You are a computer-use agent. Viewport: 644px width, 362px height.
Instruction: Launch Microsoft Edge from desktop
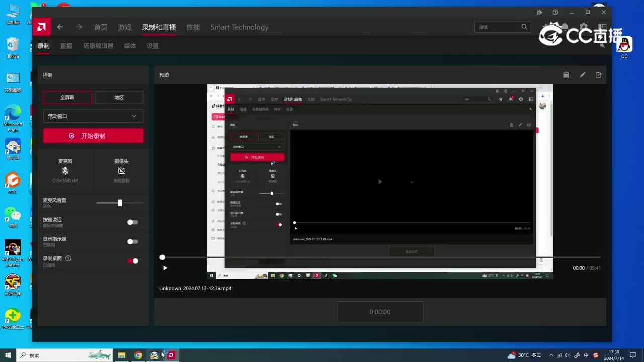click(13, 118)
